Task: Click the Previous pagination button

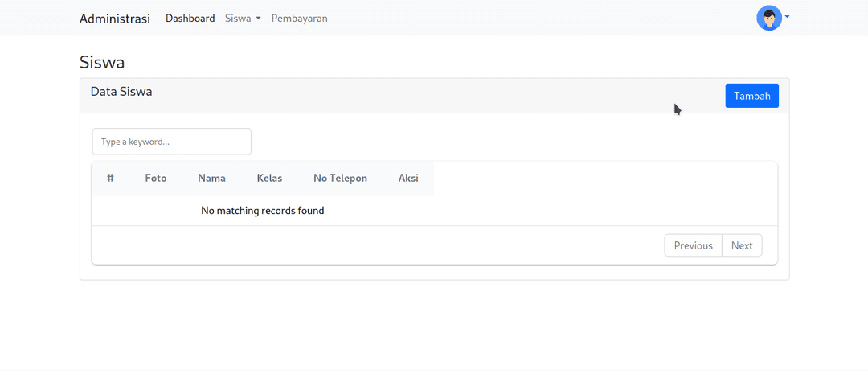Action: 693,245
